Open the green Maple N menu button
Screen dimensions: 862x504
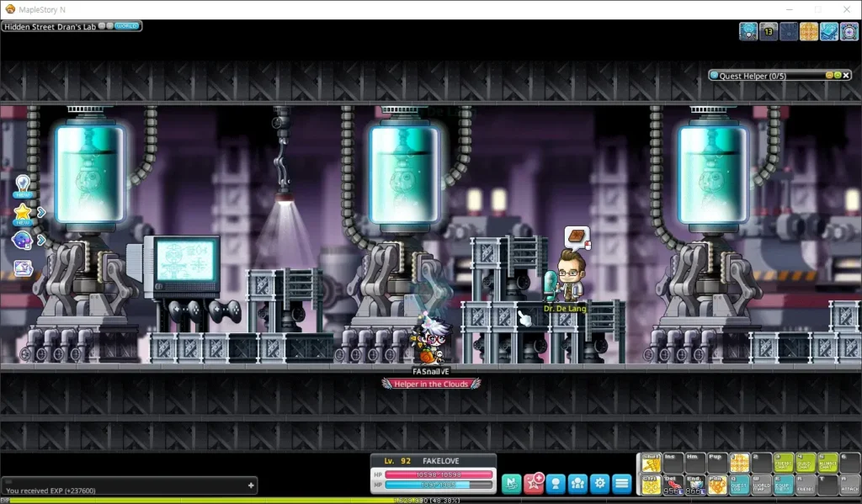coord(511,484)
